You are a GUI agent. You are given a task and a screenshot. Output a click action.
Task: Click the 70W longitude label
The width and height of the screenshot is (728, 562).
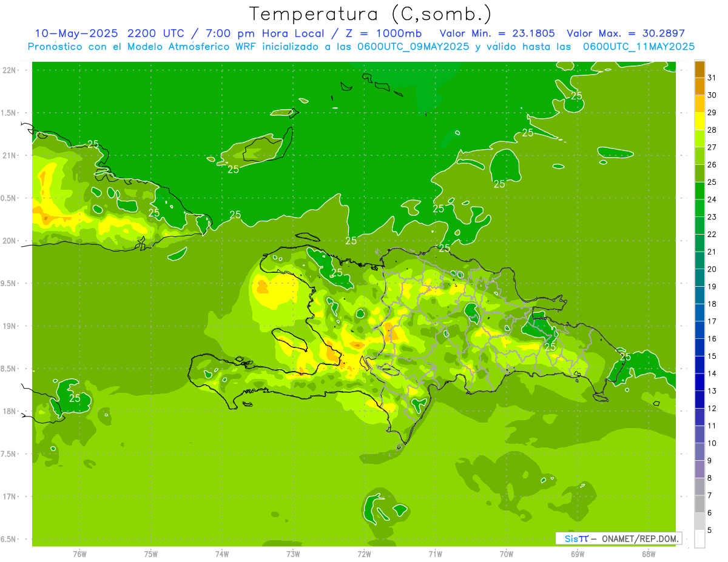point(507,554)
